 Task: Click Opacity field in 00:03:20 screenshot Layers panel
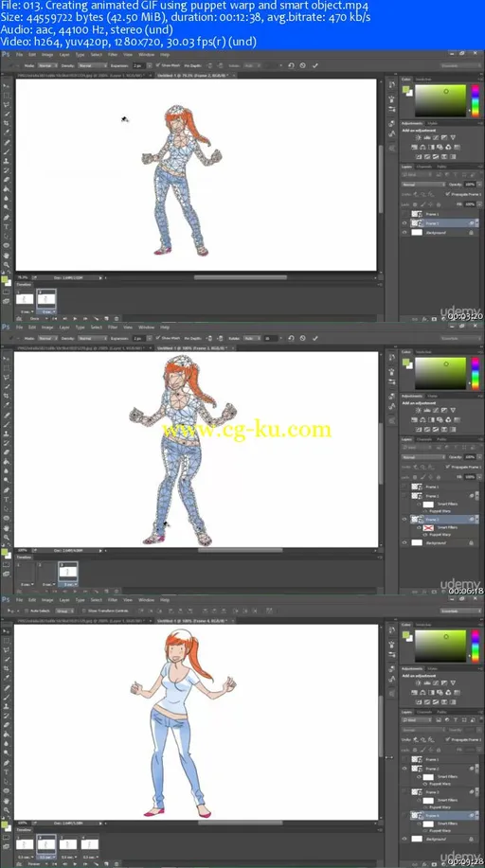point(470,185)
